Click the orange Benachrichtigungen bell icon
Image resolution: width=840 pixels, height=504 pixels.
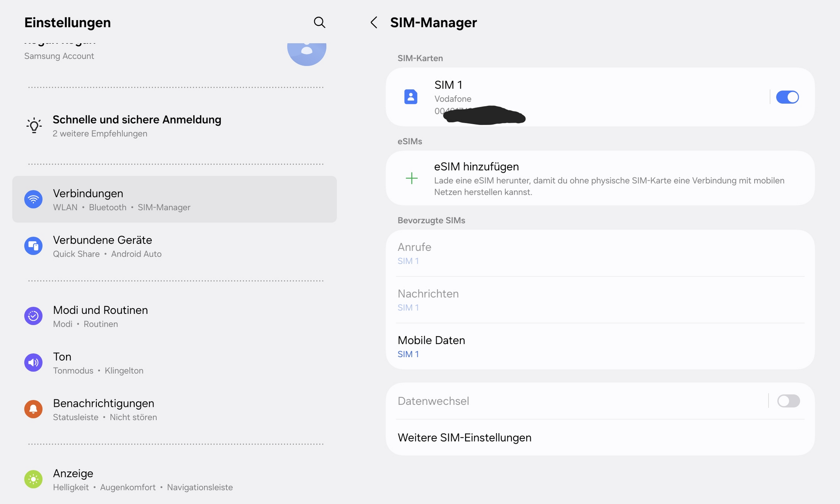(x=33, y=409)
